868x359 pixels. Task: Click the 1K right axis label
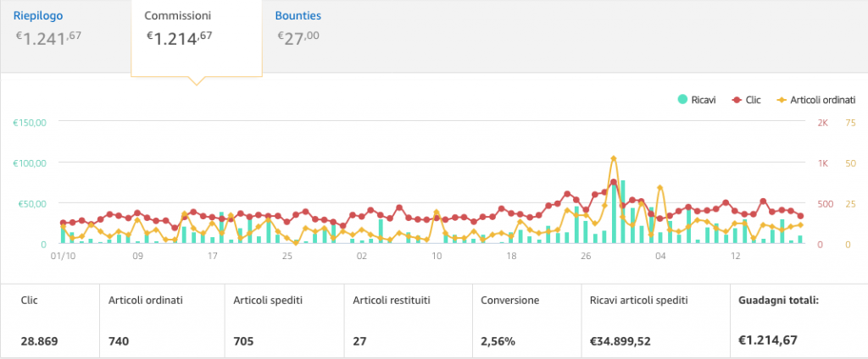click(822, 163)
